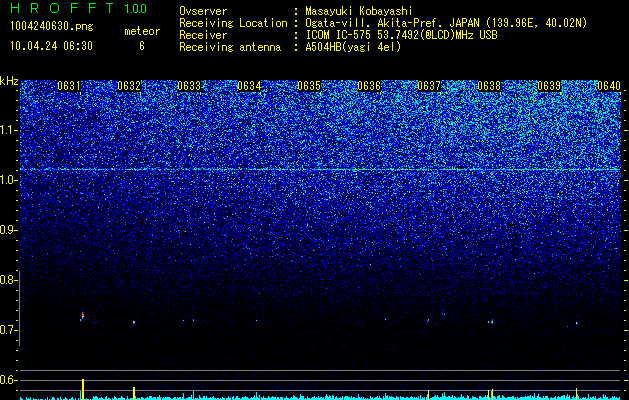Viewport: 629px width, 400px height.
Task: Click time marker 0632
Action: pyautogui.click(x=129, y=86)
